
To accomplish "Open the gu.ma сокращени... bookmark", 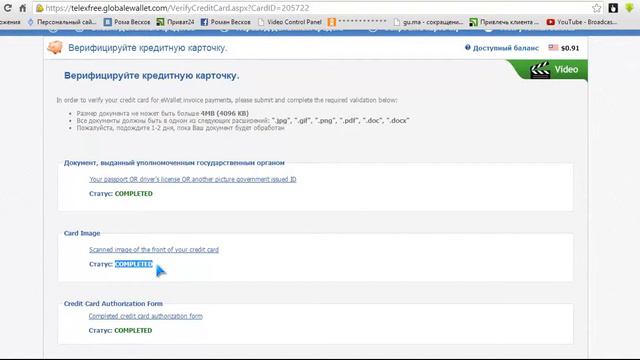I will 428,22.
